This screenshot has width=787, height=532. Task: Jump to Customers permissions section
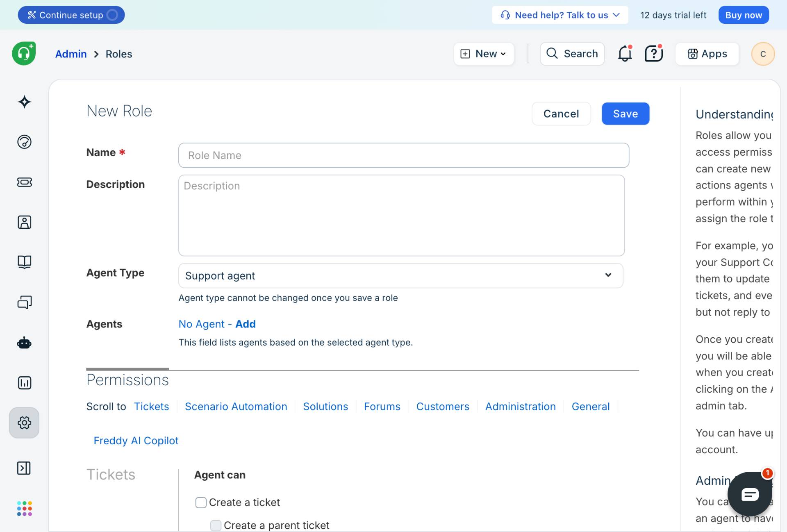point(443,407)
